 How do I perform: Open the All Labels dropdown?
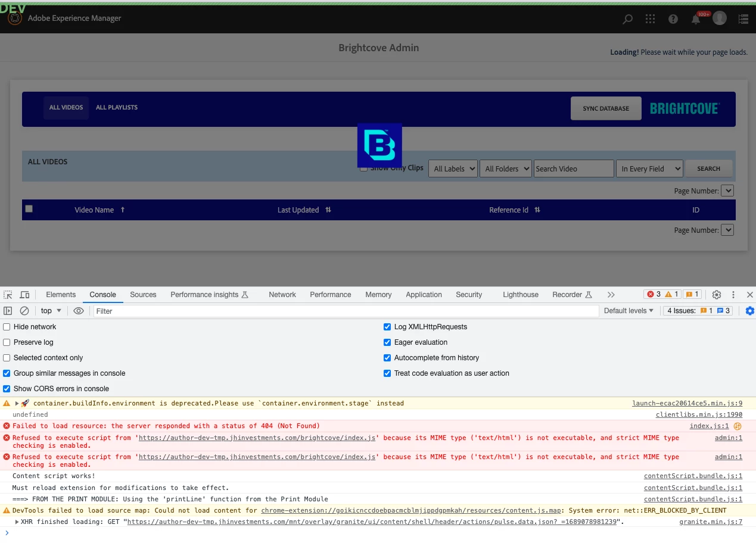point(453,168)
